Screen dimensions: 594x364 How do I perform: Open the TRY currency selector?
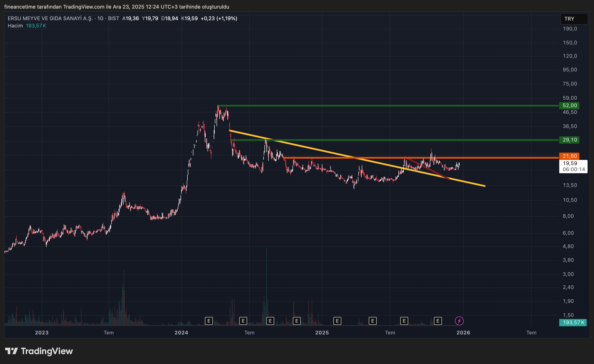[x=574, y=19]
